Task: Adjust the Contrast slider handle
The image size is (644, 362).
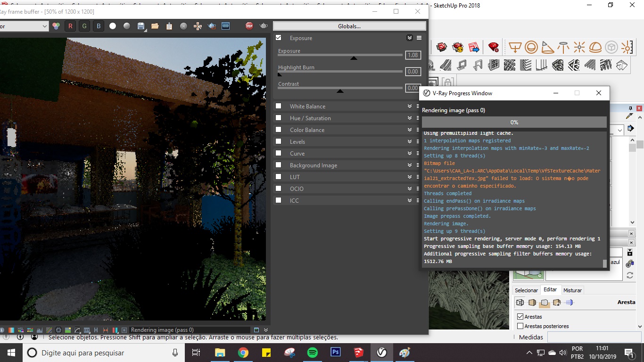Action: [x=340, y=90]
